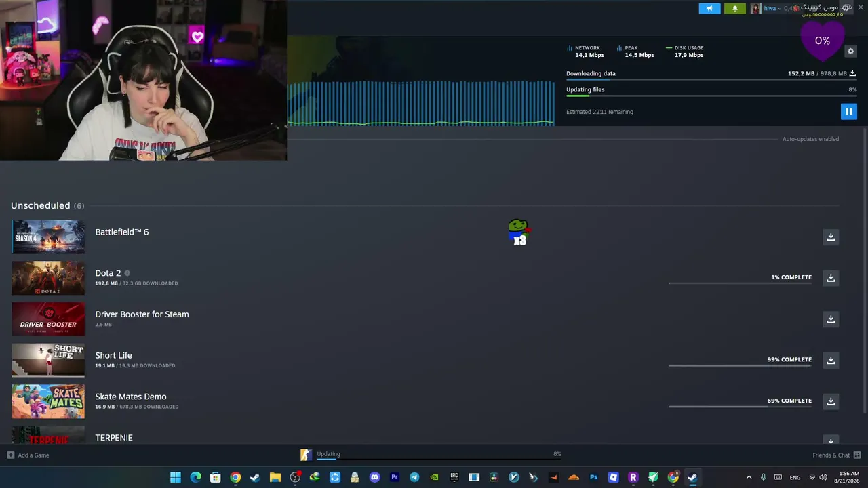Launch Microsoft Edge from taskbar
The width and height of the screenshot is (868, 488).
(195, 477)
